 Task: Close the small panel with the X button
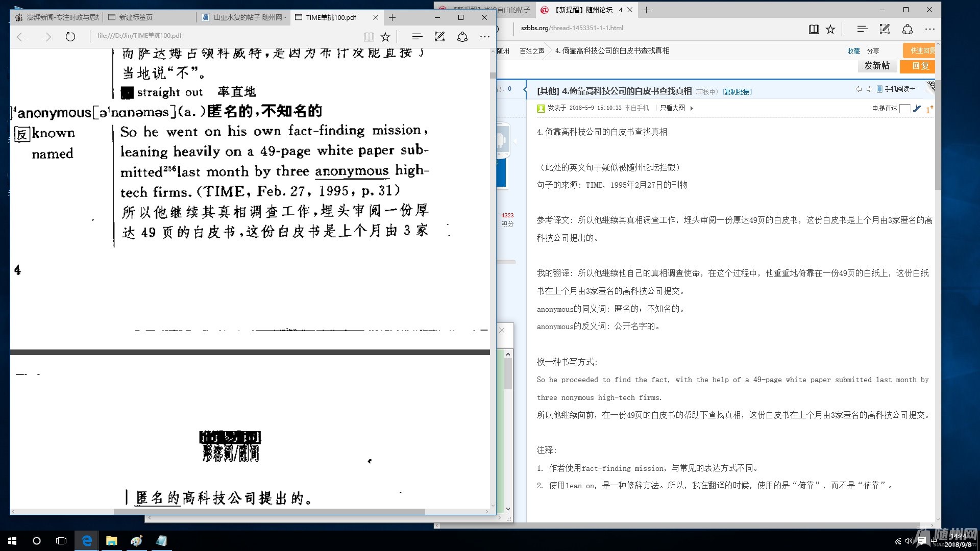click(x=502, y=330)
